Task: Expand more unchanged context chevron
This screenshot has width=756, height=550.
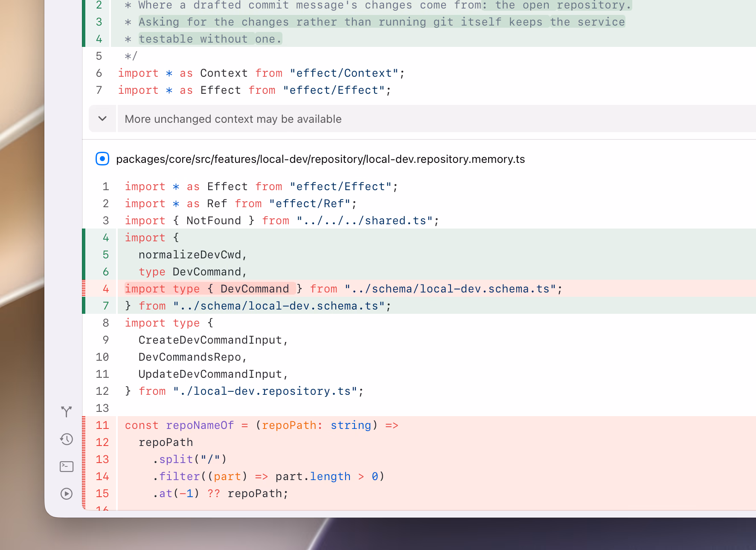Action: click(x=102, y=119)
